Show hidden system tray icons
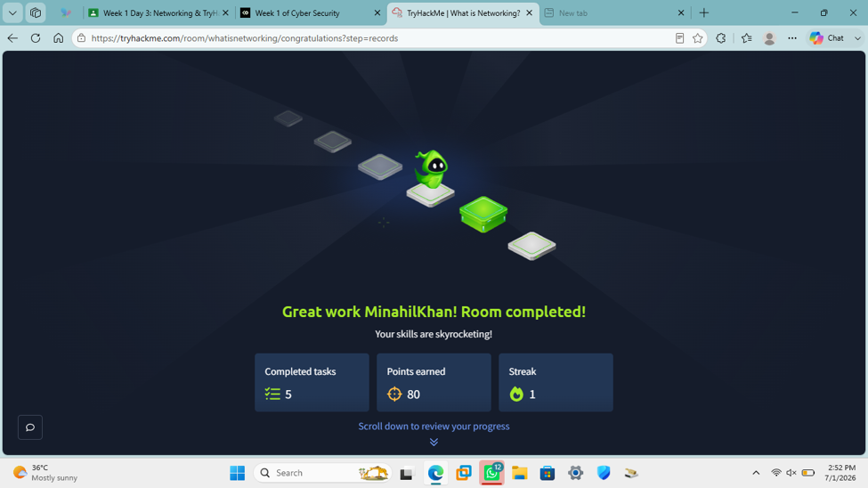868x488 pixels. tap(756, 473)
